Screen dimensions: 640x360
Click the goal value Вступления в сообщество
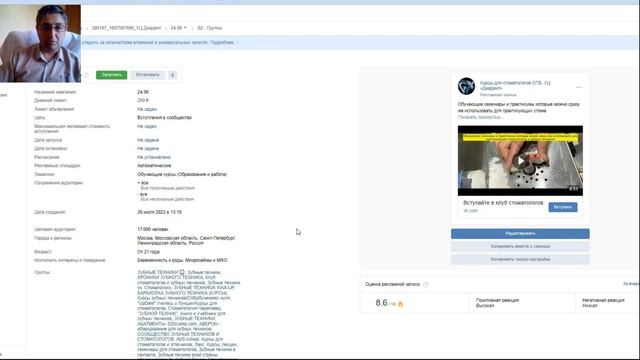tap(164, 118)
